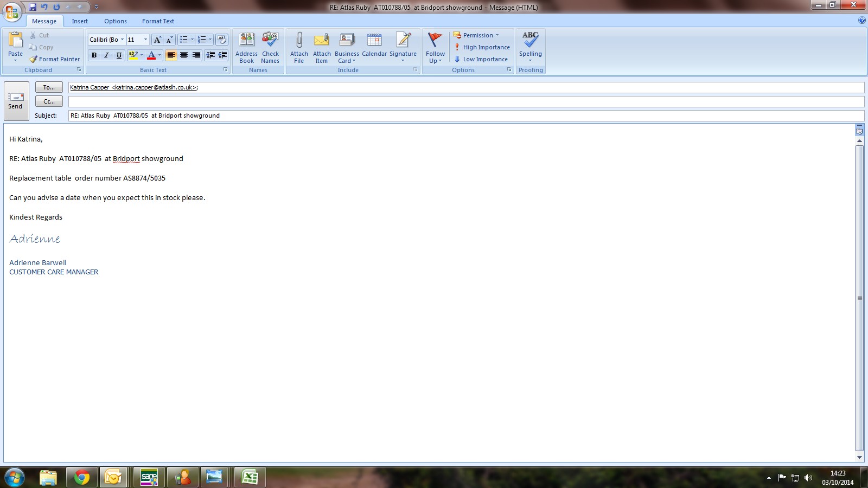Image resolution: width=868 pixels, height=488 pixels.
Task: Redo the last action in quick access toolbar
Action: point(56,7)
